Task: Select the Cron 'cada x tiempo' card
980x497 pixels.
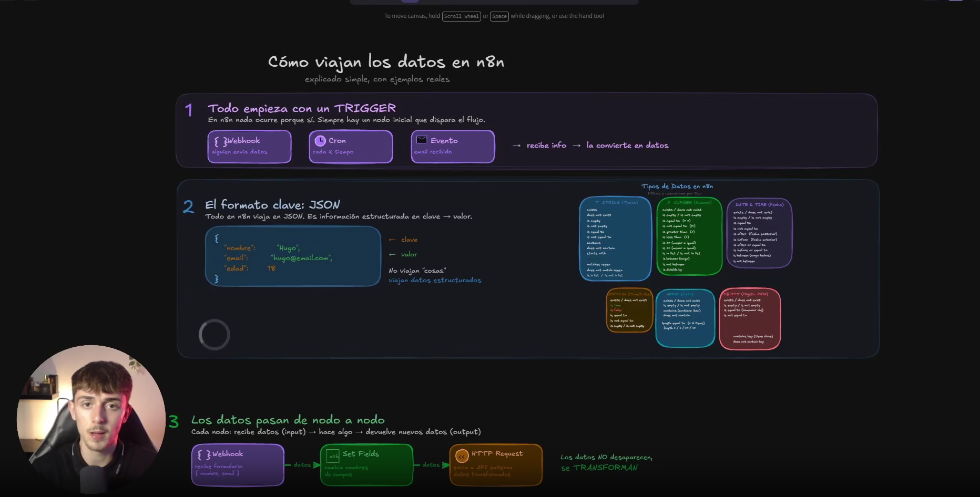Action: coord(351,147)
